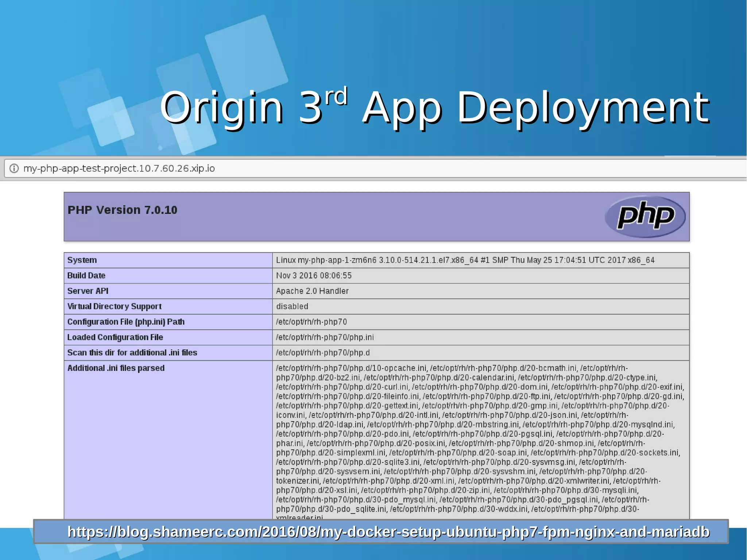
Task: Click the PHP logo in the header
Action: pos(645,217)
